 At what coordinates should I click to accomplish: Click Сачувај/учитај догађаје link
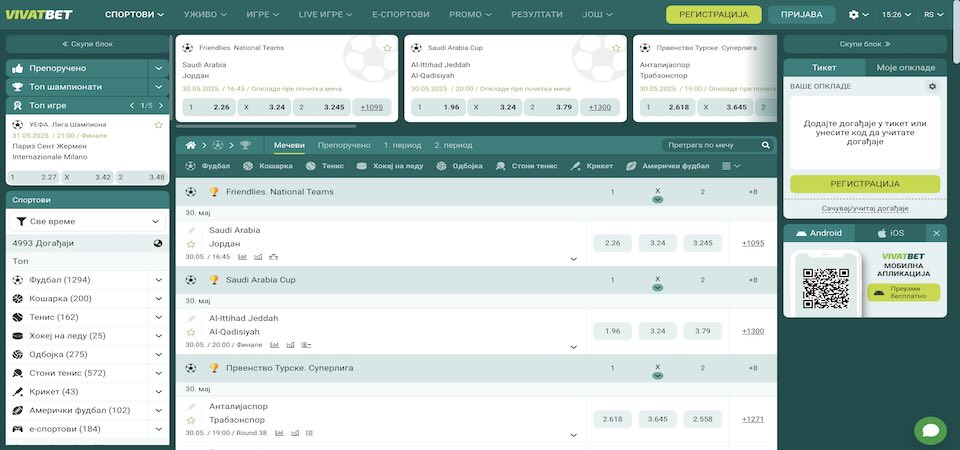865,209
